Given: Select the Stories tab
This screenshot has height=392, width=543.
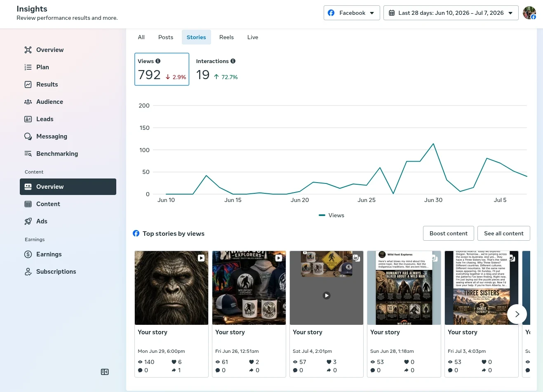Looking at the screenshot, I should click(196, 37).
